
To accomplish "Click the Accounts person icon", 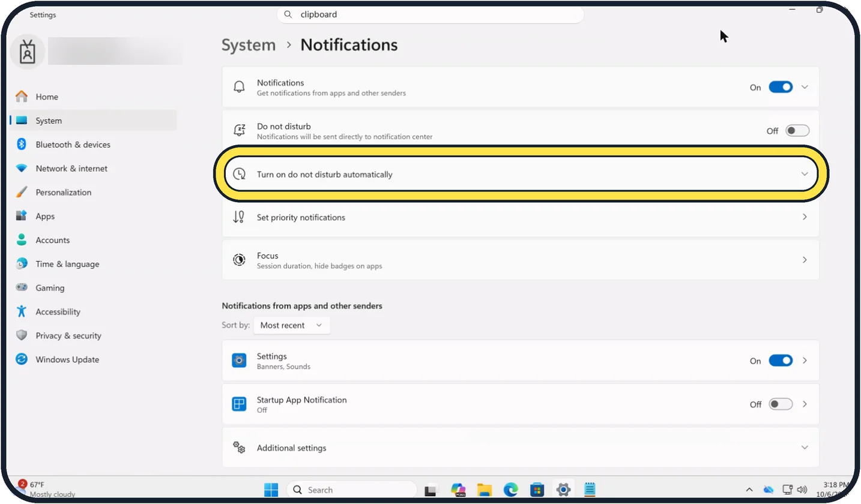I will tap(22, 240).
